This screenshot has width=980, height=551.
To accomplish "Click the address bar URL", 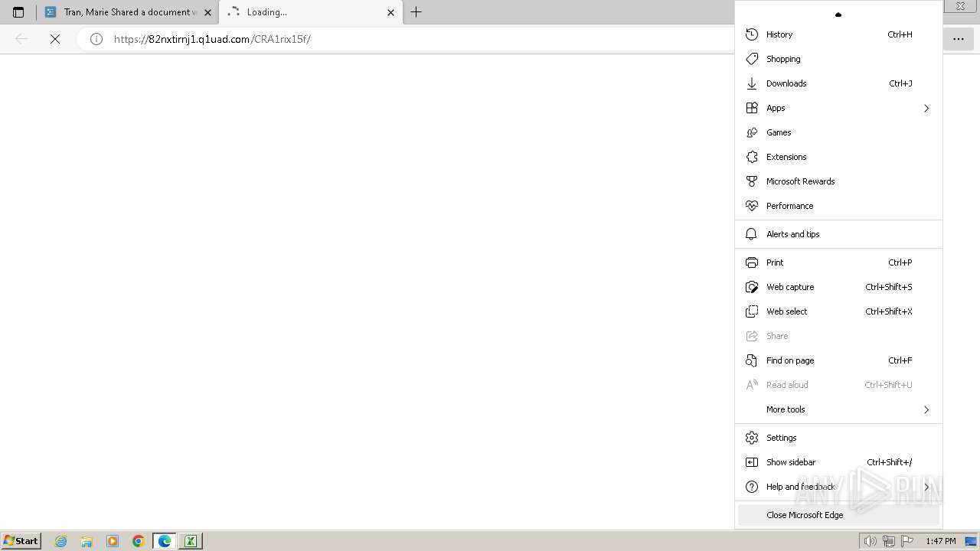I will (x=212, y=39).
